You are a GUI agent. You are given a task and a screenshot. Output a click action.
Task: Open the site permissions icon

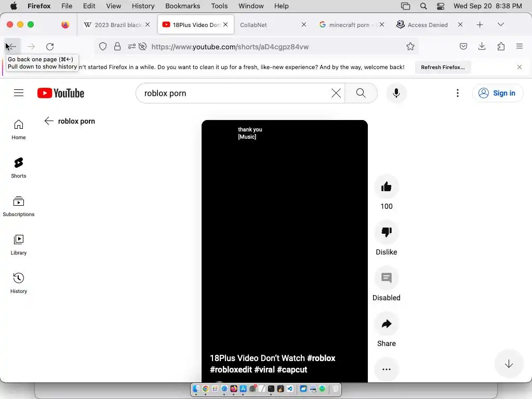131,46
